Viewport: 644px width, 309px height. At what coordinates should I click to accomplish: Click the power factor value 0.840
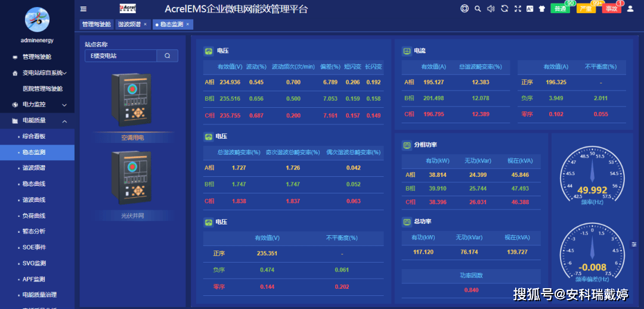(471, 290)
